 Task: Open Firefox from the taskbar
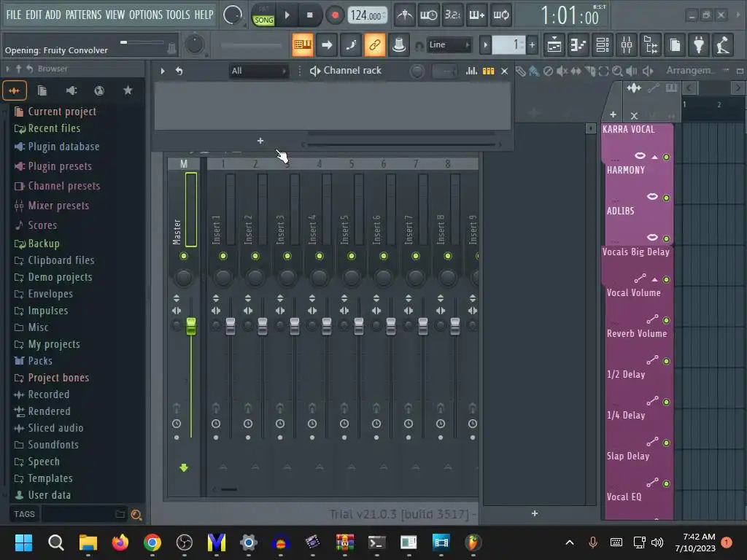pos(120,542)
